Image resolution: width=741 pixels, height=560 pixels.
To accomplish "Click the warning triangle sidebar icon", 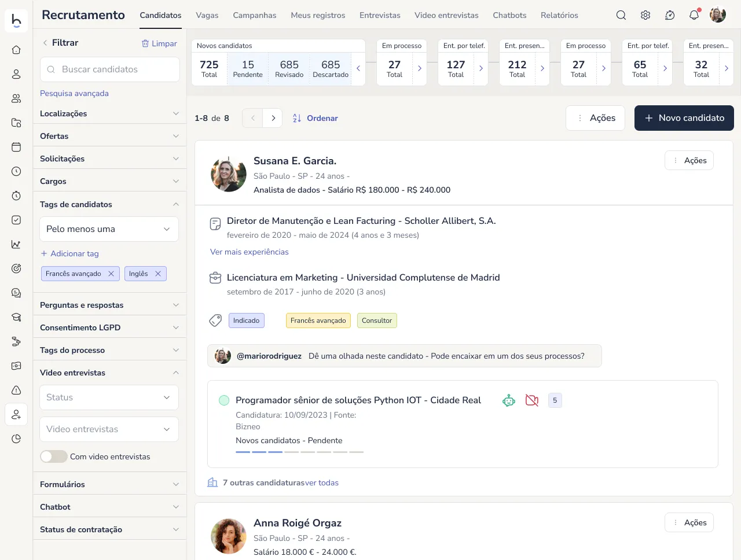I will 16,390.
